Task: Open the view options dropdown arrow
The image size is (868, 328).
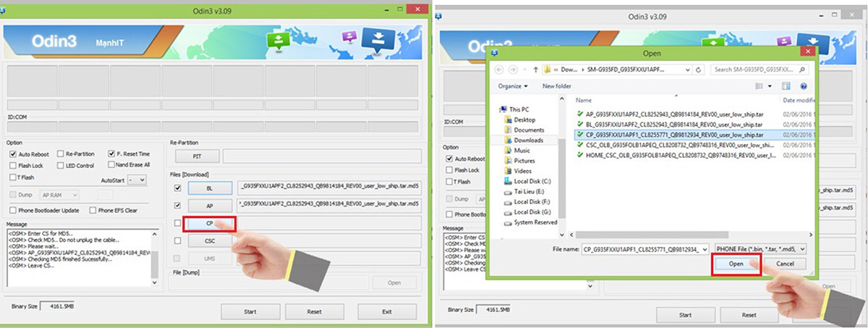Action: click(x=769, y=85)
